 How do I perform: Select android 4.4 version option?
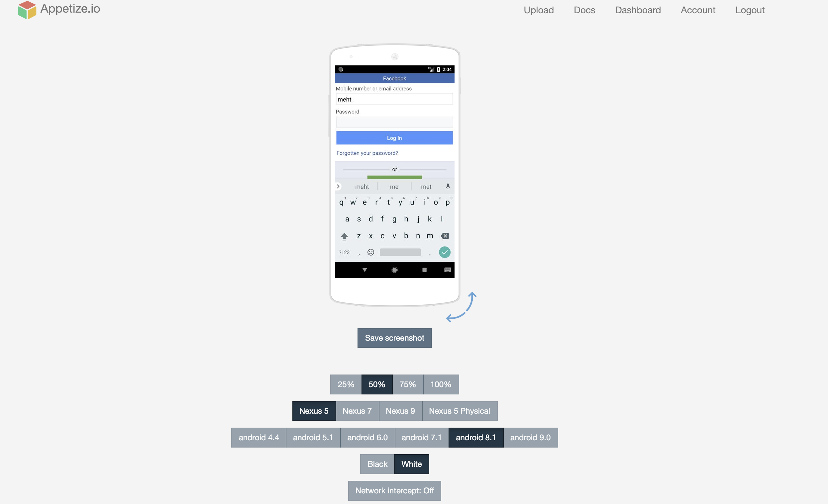click(259, 437)
